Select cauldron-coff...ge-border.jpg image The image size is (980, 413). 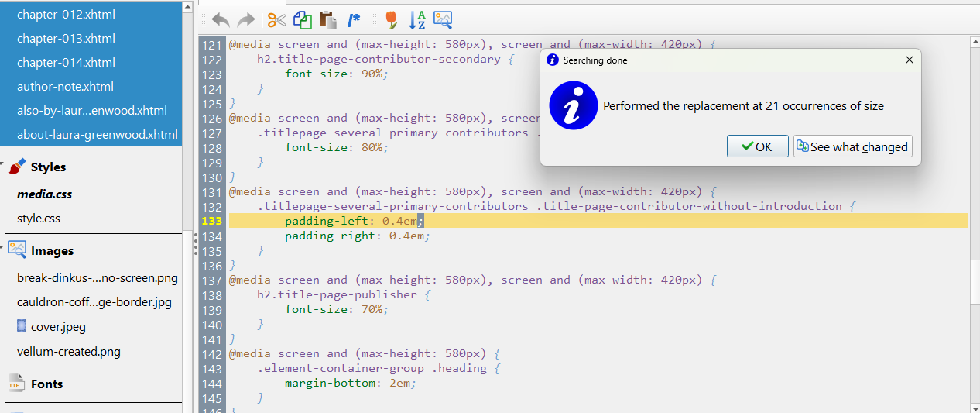[94, 301]
